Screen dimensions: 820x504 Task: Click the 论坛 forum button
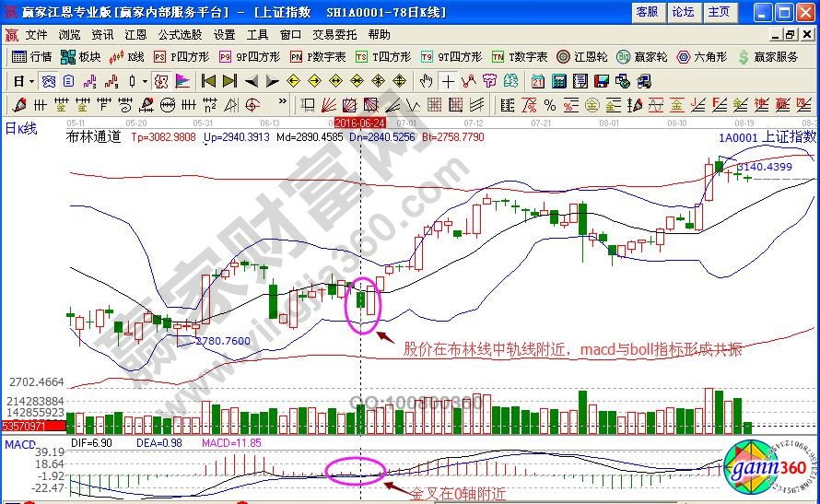pyautogui.click(x=683, y=12)
